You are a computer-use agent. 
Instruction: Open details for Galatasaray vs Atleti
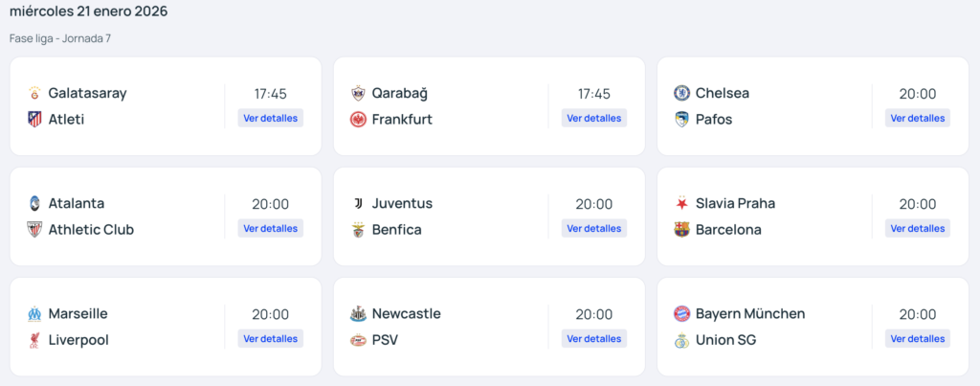271,119
